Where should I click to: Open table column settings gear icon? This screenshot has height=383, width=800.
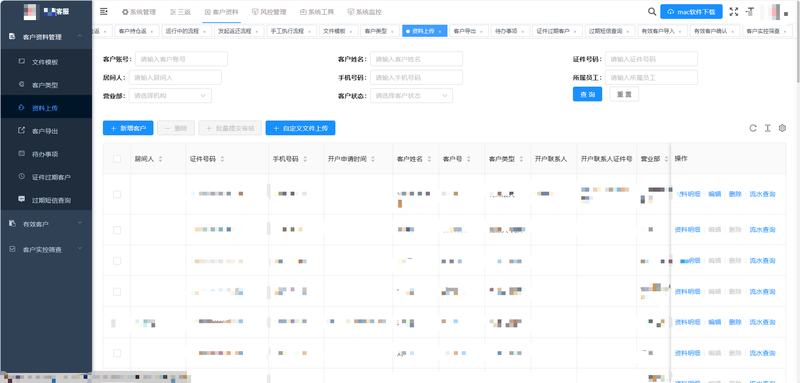(782, 128)
